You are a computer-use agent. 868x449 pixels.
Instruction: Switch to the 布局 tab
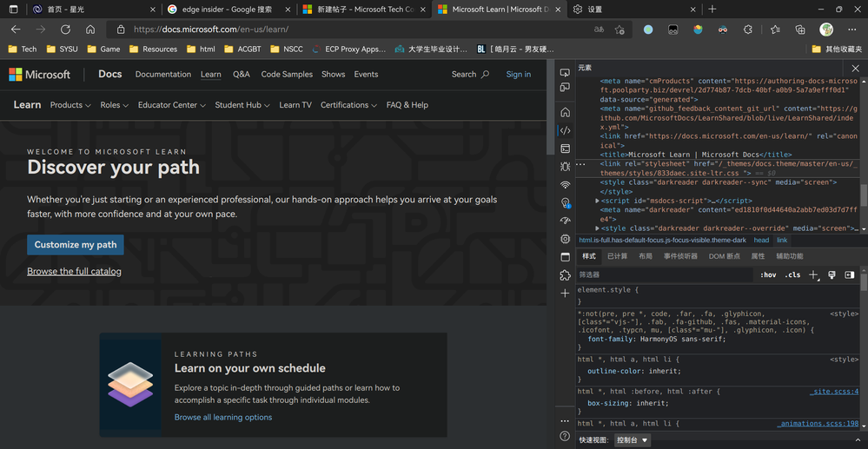[645, 256]
